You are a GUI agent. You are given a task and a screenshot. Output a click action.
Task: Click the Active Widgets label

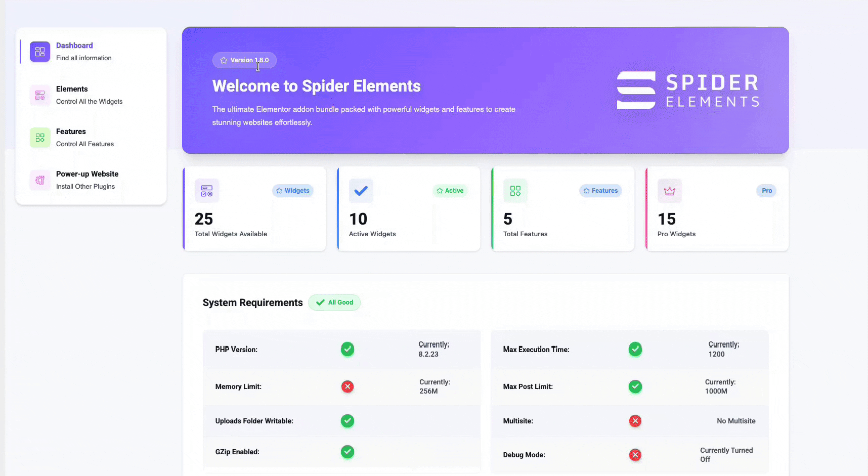coord(372,234)
